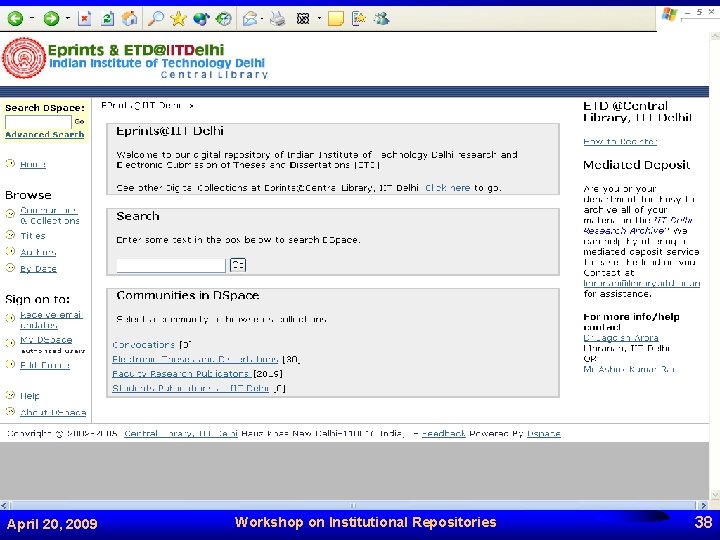Open the browser History icon
The height and width of the screenshot is (540, 720).
224,19
